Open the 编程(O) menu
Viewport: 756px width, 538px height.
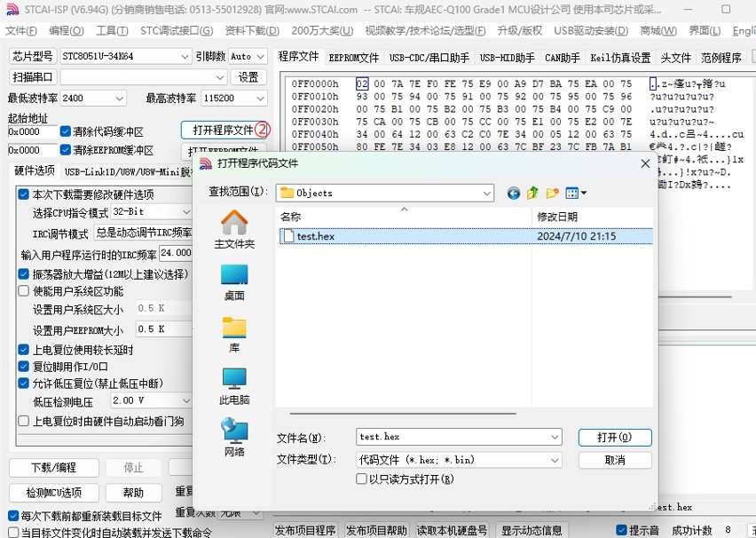(x=67, y=31)
